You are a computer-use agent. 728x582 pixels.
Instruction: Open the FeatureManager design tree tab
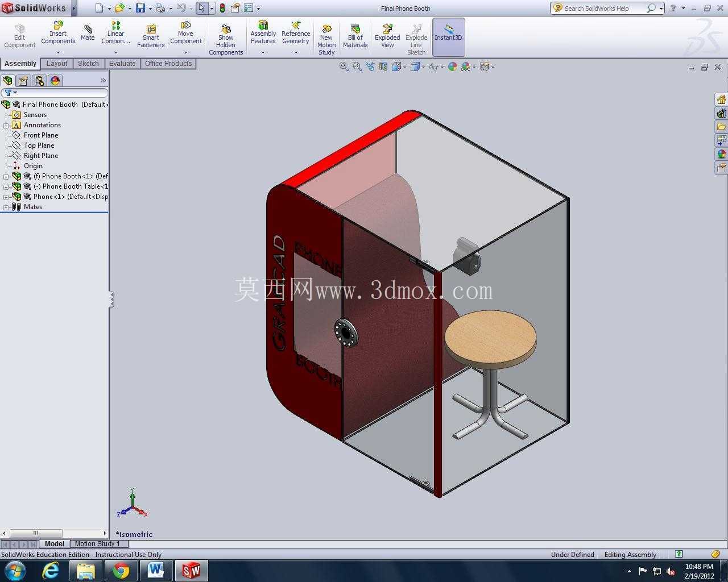coord(7,81)
